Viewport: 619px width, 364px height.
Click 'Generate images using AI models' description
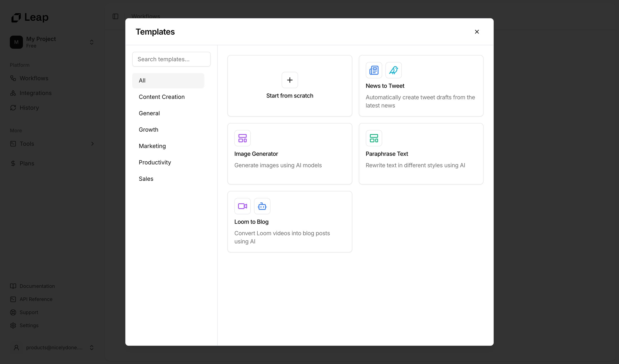[x=278, y=165]
